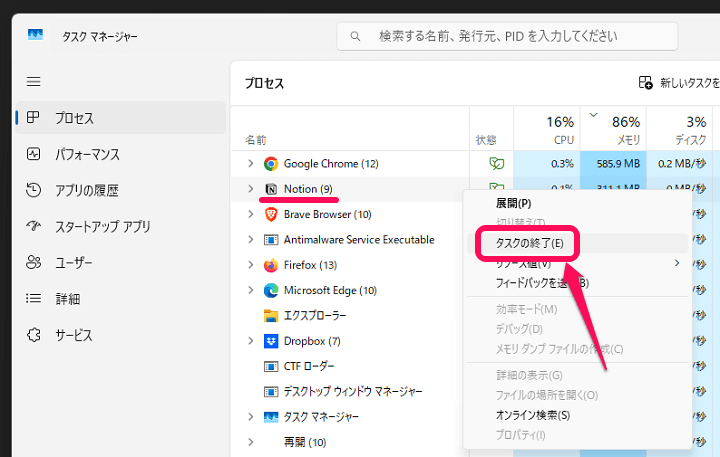Expand the 再開 (10) process group
The height and width of the screenshot is (457, 720).
(x=250, y=442)
